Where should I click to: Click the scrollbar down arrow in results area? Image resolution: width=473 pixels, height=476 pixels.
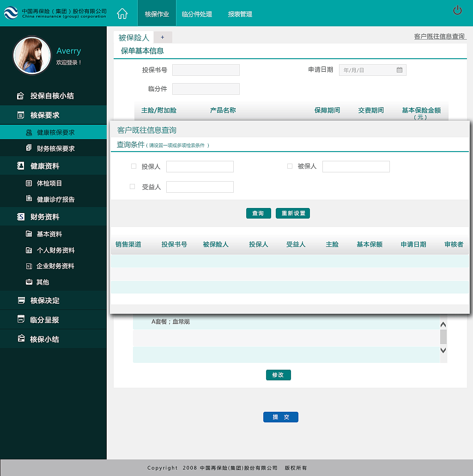click(x=443, y=351)
